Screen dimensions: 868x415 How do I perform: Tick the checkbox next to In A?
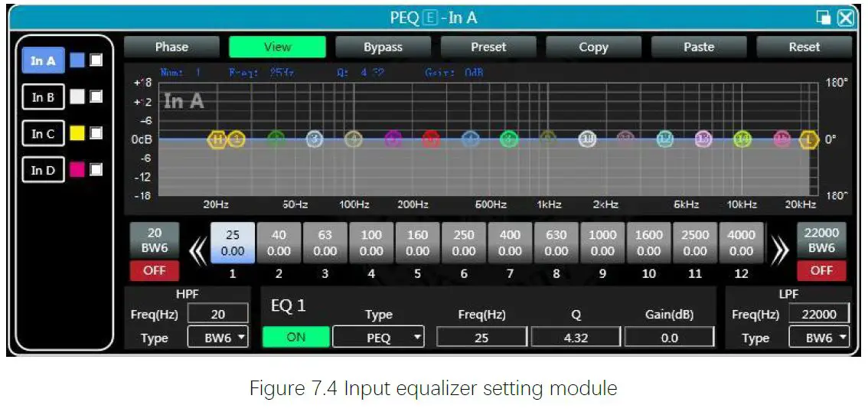click(96, 60)
